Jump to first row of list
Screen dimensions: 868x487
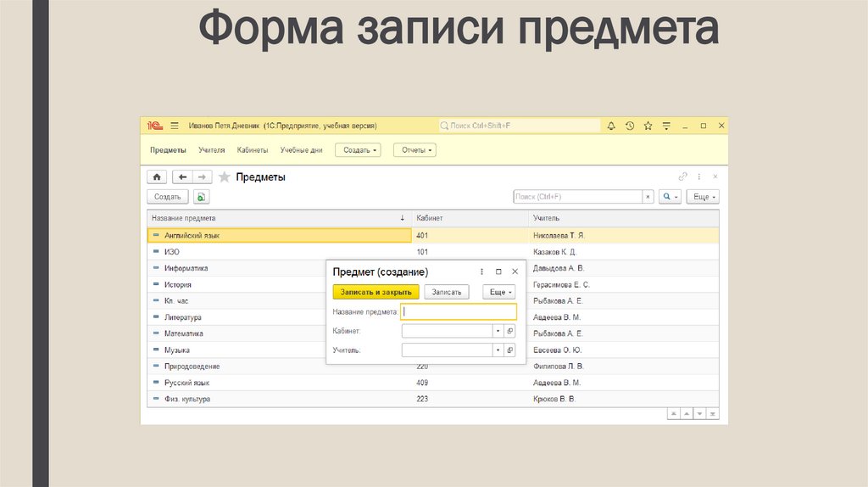pyautogui.click(x=674, y=414)
